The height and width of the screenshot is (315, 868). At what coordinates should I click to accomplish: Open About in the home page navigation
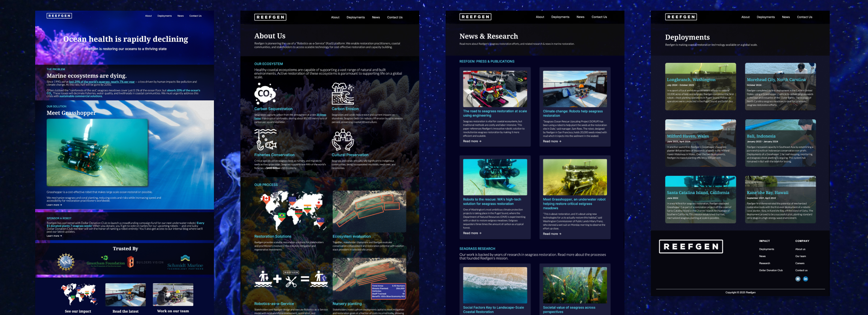click(148, 16)
